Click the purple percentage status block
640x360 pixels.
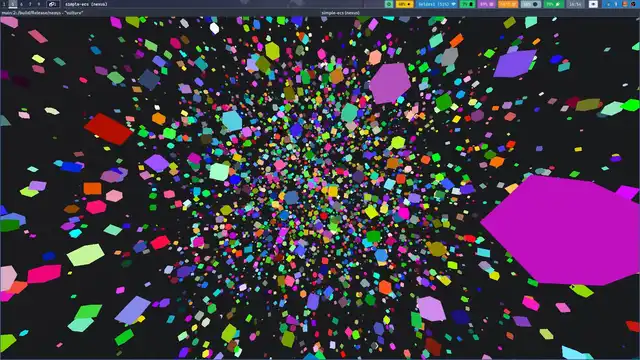pos(487,4)
